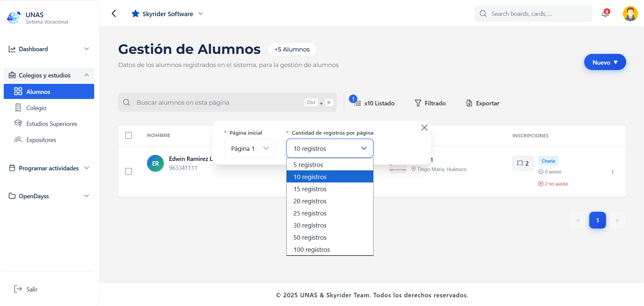Click the Nuevo button
This screenshot has height=306, width=644.
[604, 62]
